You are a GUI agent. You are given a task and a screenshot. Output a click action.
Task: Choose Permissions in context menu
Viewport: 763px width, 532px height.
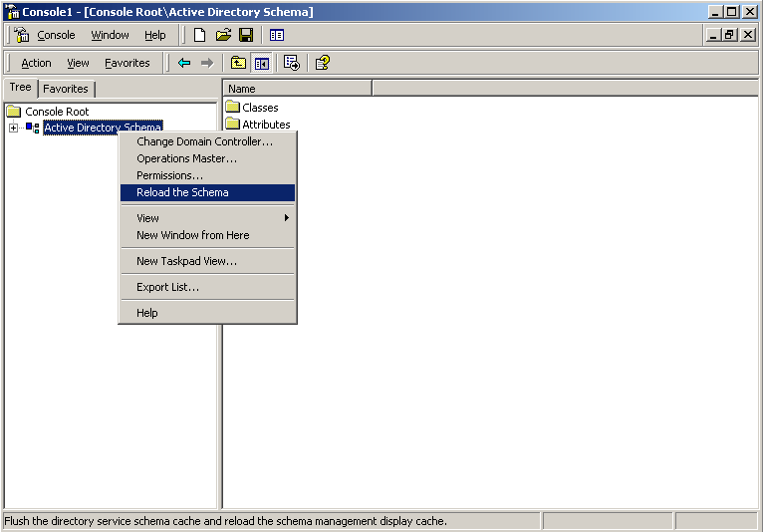click(208, 175)
